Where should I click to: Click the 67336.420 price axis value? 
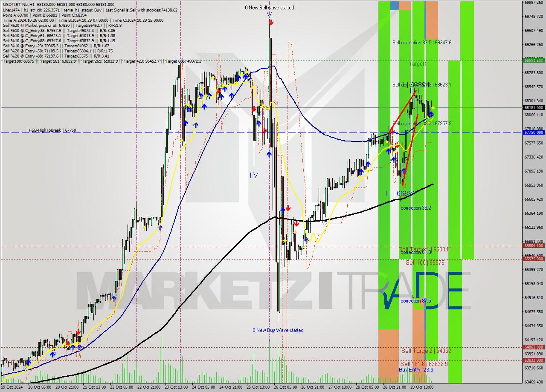(534, 157)
